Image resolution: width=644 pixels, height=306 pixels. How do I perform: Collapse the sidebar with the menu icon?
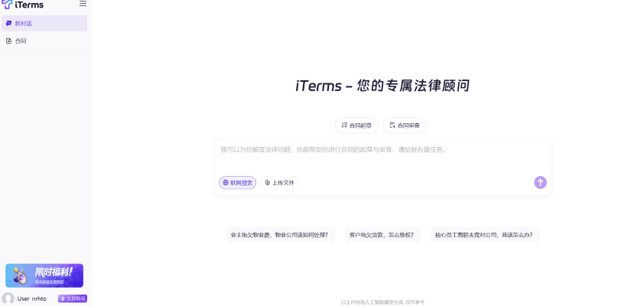click(x=83, y=4)
